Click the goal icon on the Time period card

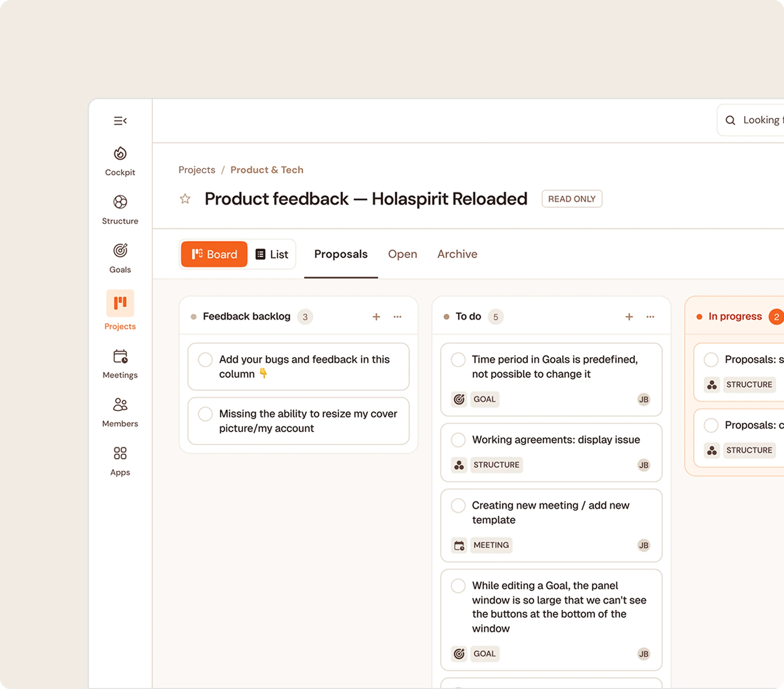(459, 399)
